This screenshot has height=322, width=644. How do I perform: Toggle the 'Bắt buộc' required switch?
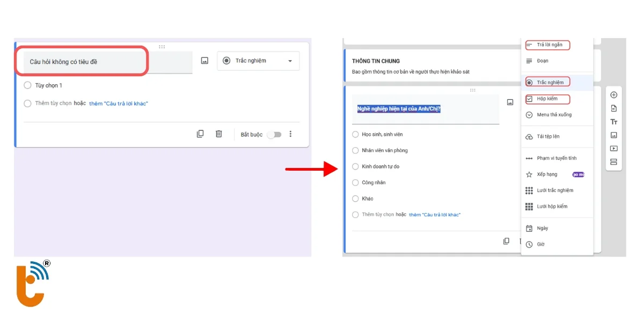[274, 135]
